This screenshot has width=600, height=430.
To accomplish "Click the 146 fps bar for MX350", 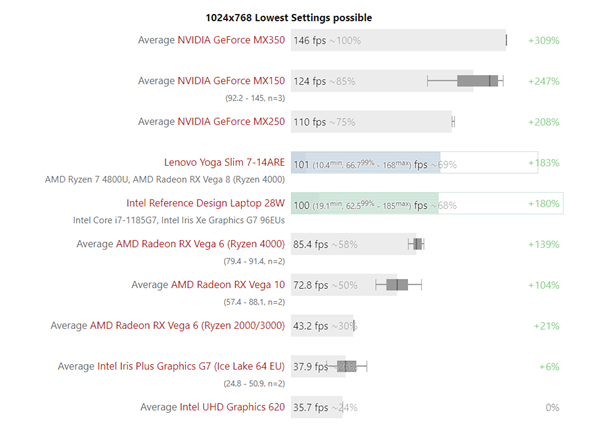I will (420, 41).
